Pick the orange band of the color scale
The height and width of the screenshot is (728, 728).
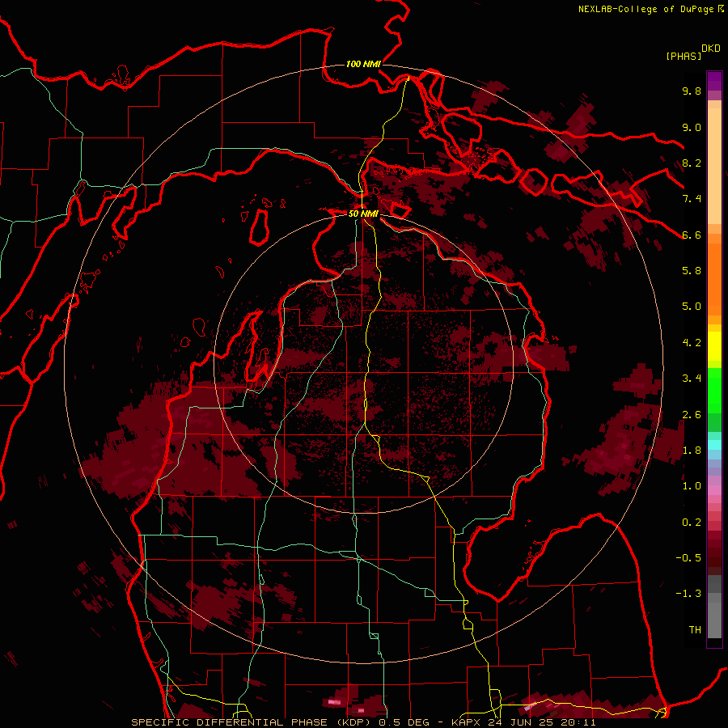tap(714, 278)
